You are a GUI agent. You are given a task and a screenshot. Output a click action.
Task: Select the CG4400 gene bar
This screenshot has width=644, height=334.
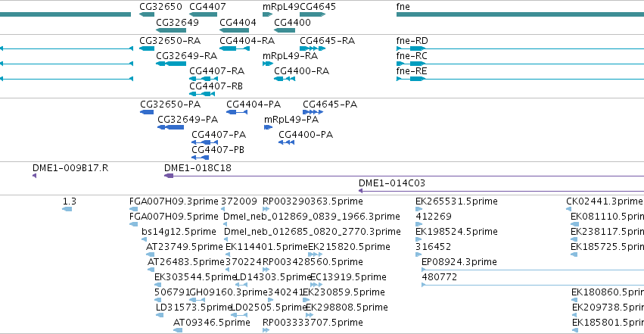point(285,30)
